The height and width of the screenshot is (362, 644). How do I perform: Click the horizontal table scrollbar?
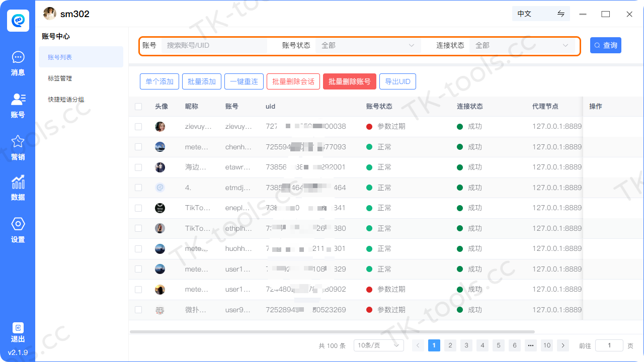click(332, 332)
